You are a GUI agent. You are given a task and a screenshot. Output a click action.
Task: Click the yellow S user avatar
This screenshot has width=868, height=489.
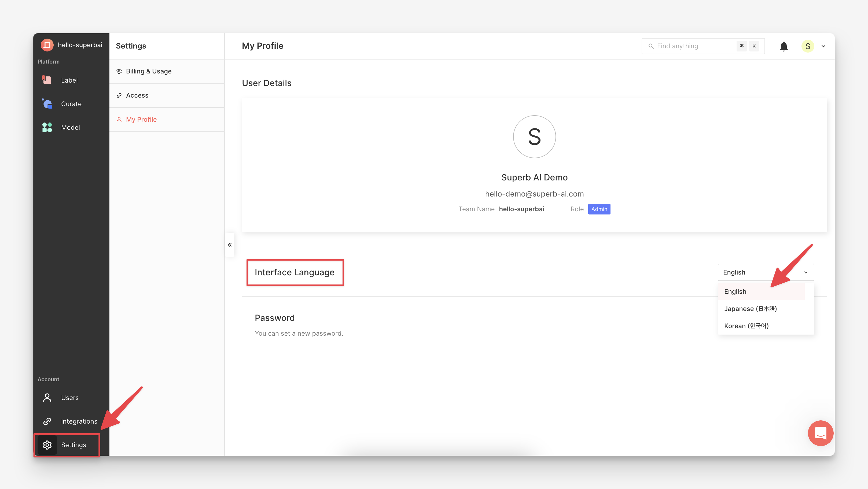808,46
